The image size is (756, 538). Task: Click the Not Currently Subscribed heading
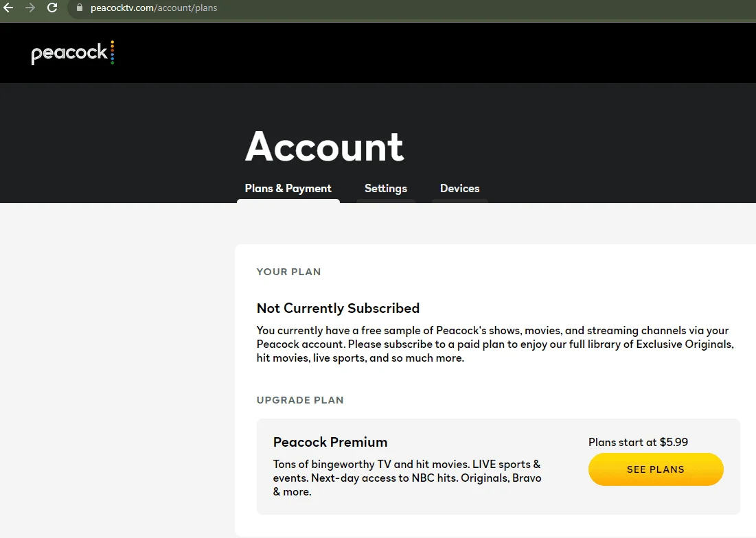(338, 308)
